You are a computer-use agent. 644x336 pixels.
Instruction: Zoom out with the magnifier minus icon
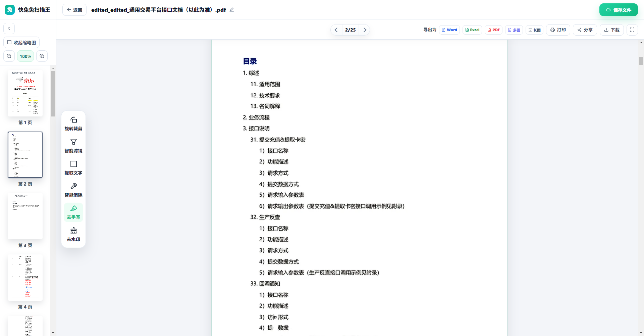point(9,56)
